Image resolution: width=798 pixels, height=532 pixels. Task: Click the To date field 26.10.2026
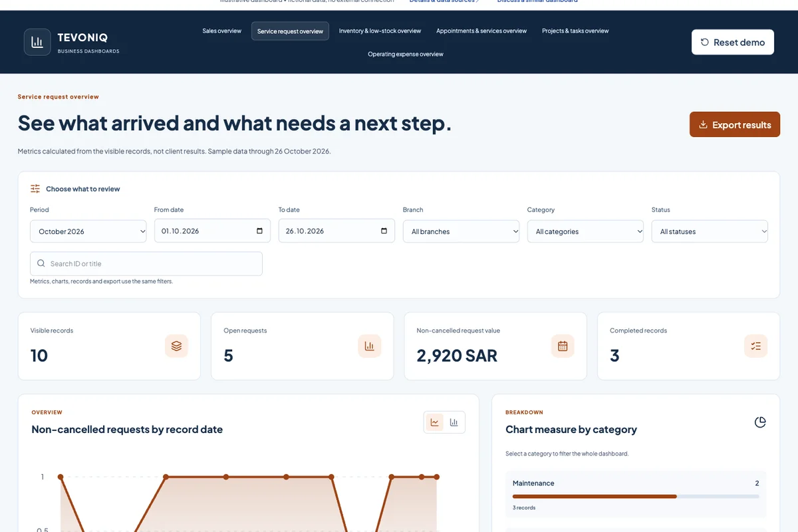[336, 231]
